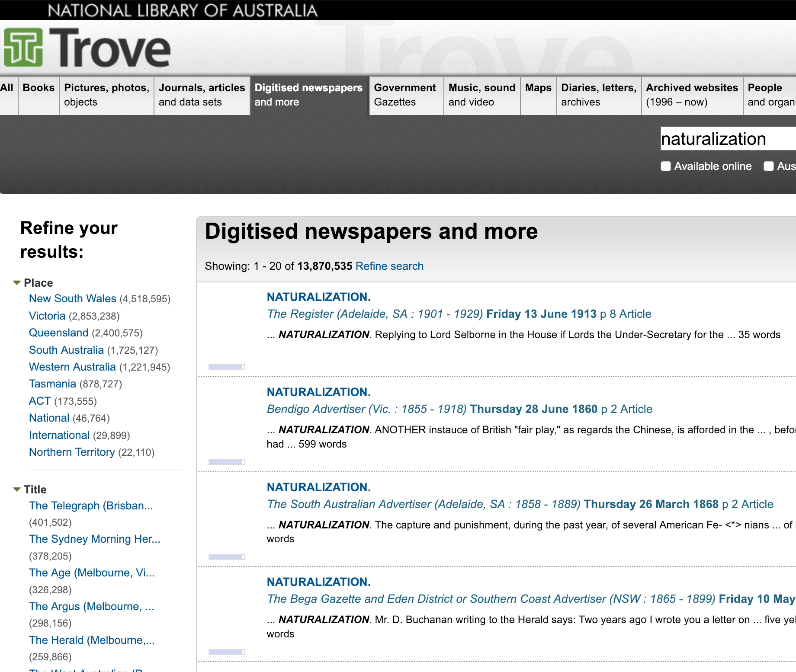Open Pictures, photos, objects tab

pyautogui.click(x=106, y=95)
